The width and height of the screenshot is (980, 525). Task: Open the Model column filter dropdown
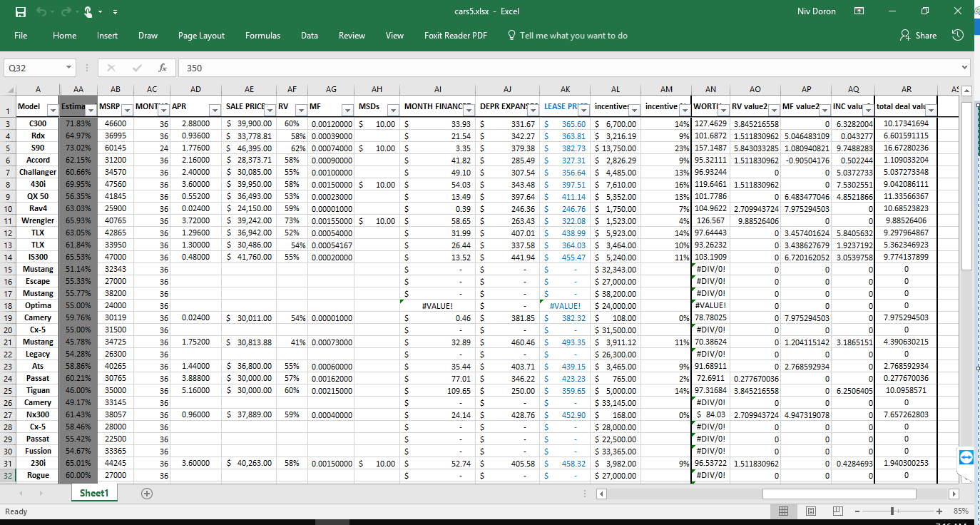(x=52, y=110)
